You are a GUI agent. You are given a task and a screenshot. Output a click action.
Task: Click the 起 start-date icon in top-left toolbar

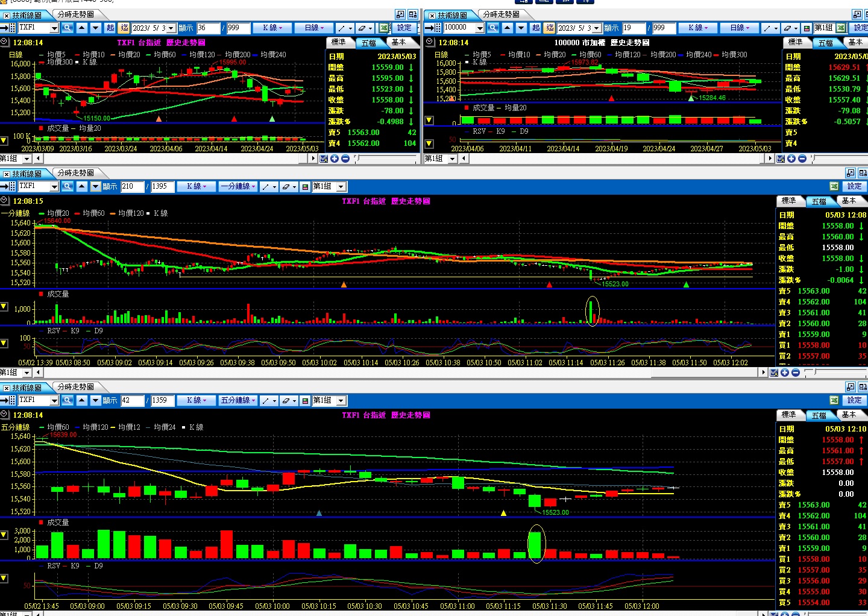(110, 28)
